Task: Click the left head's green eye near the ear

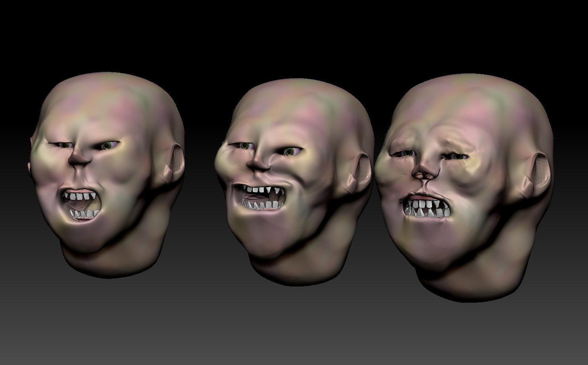Action: (x=107, y=146)
